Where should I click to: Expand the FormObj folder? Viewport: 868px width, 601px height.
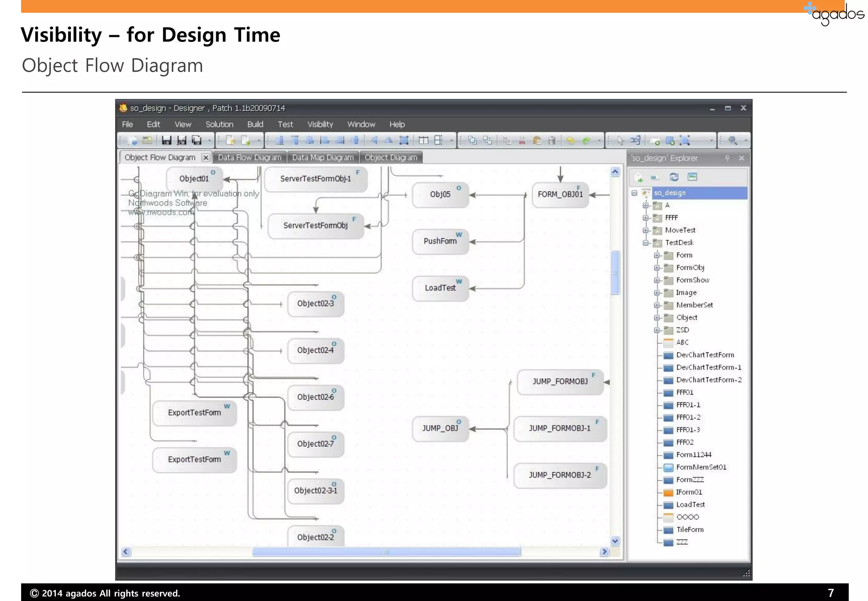tap(657, 268)
